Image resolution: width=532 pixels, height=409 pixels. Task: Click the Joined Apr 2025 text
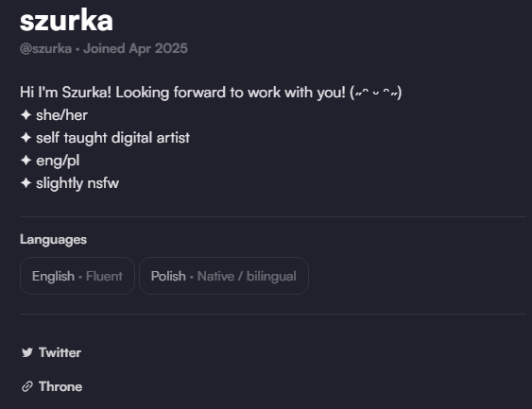tap(135, 48)
